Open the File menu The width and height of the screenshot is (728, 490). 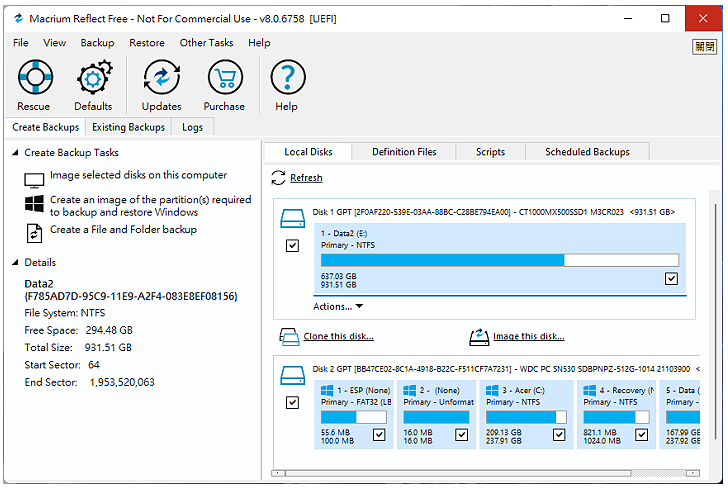(20, 43)
